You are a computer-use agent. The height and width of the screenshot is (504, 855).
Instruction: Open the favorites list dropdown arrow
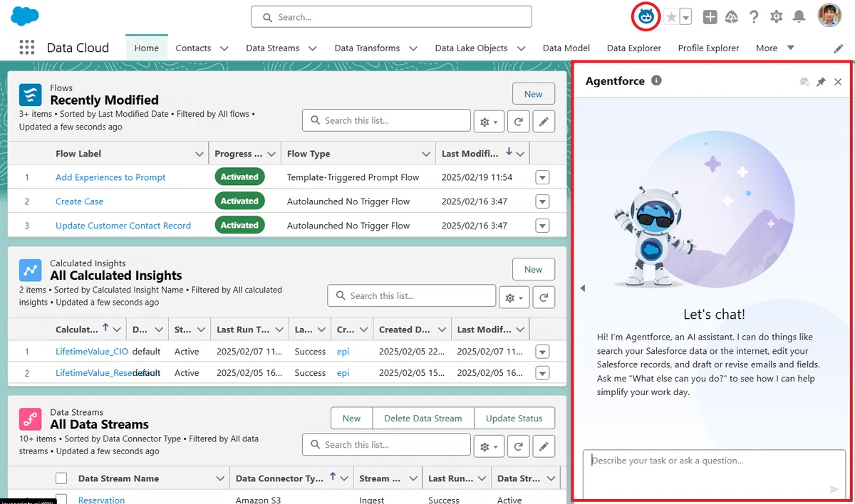click(x=685, y=17)
